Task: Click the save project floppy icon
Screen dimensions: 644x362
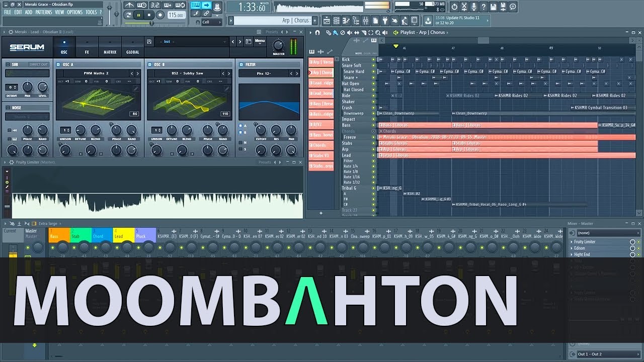Action: pyautogui.click(x=493, y=7)
